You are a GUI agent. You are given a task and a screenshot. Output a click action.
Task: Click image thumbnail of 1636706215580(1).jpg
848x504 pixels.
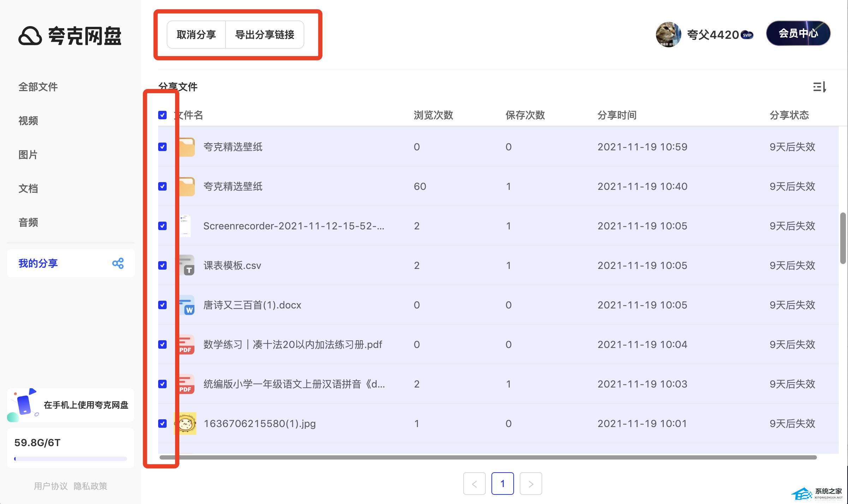185,424
